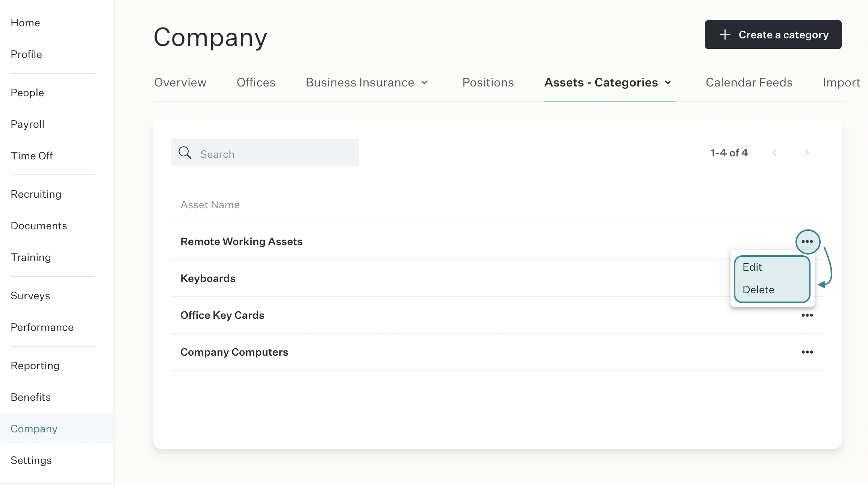This screenshot has width=868, height=485.
Task: Open three-dot menu for Company Computers
Action: click(807, 352)
